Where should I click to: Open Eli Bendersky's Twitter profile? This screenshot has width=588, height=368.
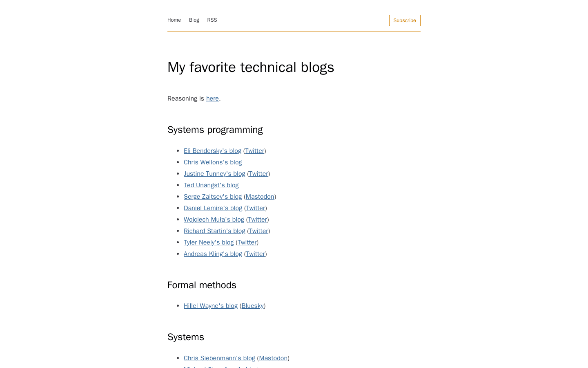click(254, 151)
